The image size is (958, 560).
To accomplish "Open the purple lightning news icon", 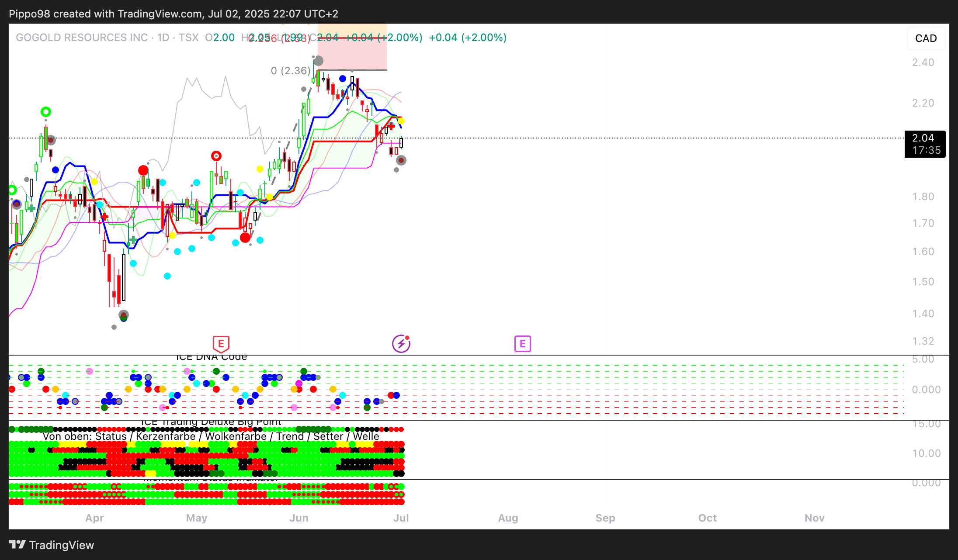I will (x=401, y=344).
